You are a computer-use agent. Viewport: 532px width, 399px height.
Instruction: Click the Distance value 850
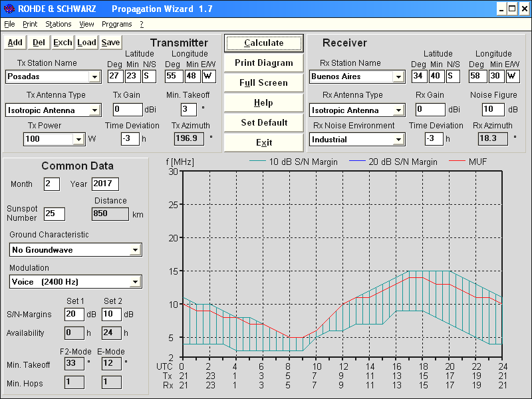pos(110,213)
